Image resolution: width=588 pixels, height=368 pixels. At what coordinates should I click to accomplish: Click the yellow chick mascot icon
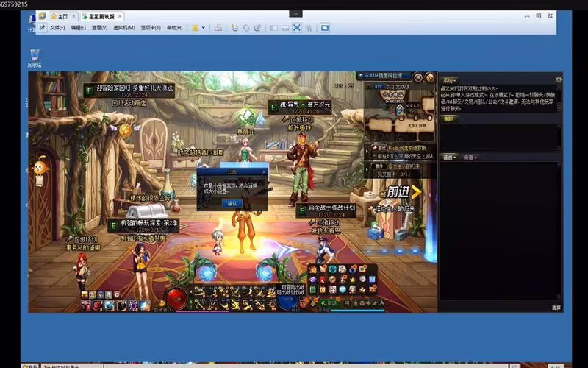pos(40,167)
